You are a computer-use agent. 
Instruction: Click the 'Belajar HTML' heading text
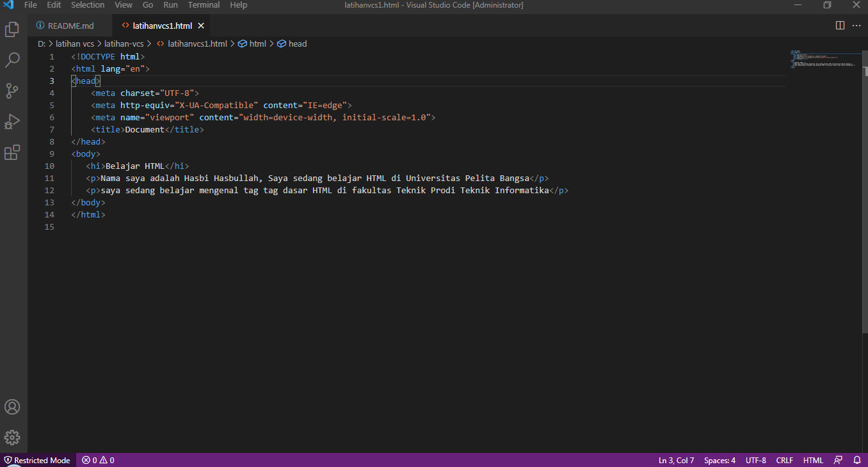(x=135, y=166)
